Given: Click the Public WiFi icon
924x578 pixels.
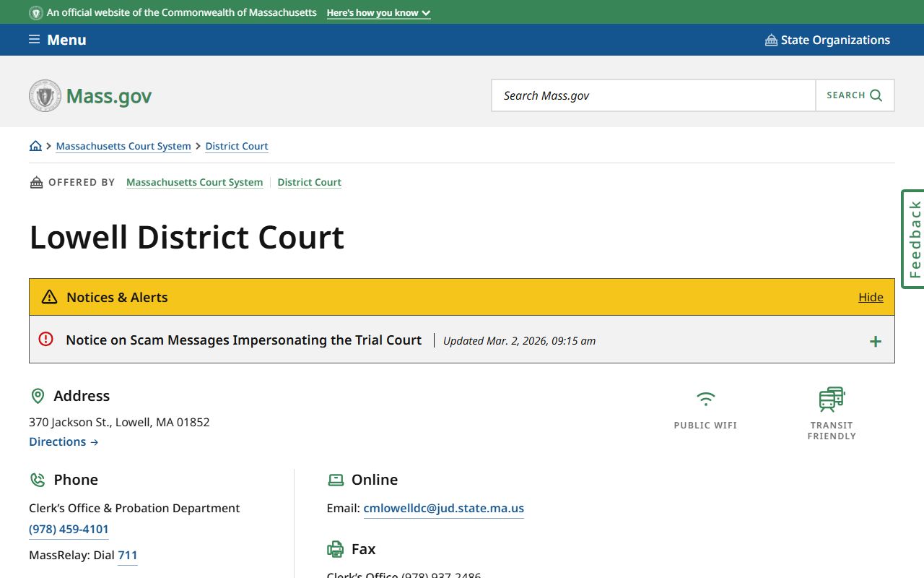Looking at the screenshot, I should tap(705, 399).
